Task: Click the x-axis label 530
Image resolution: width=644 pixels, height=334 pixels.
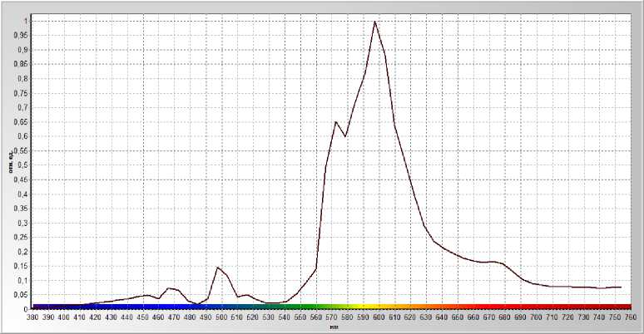Action: (x=269, y=317)
